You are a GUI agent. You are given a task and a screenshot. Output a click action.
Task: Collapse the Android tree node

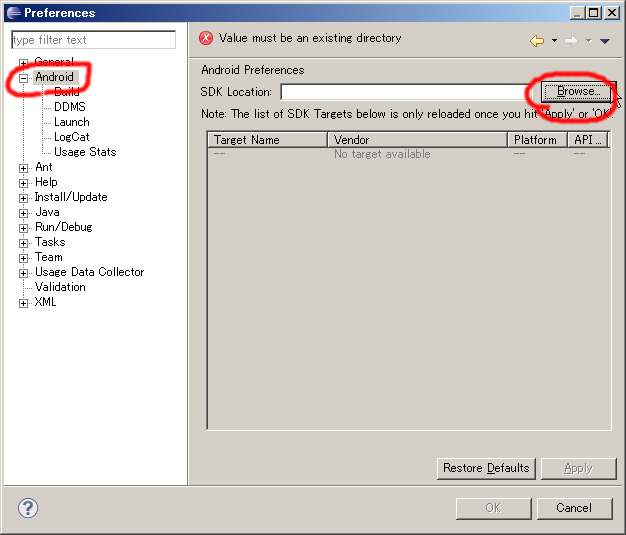tap(23, 78)
